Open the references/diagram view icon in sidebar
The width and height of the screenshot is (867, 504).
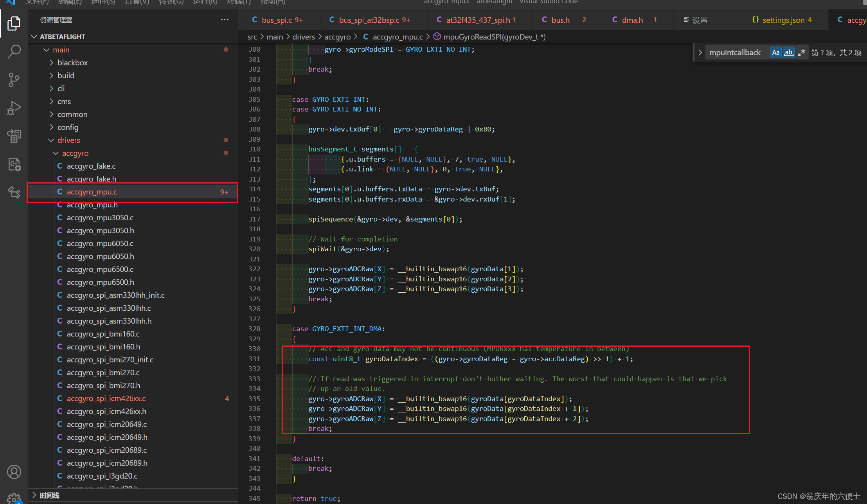tap(14, 193)
